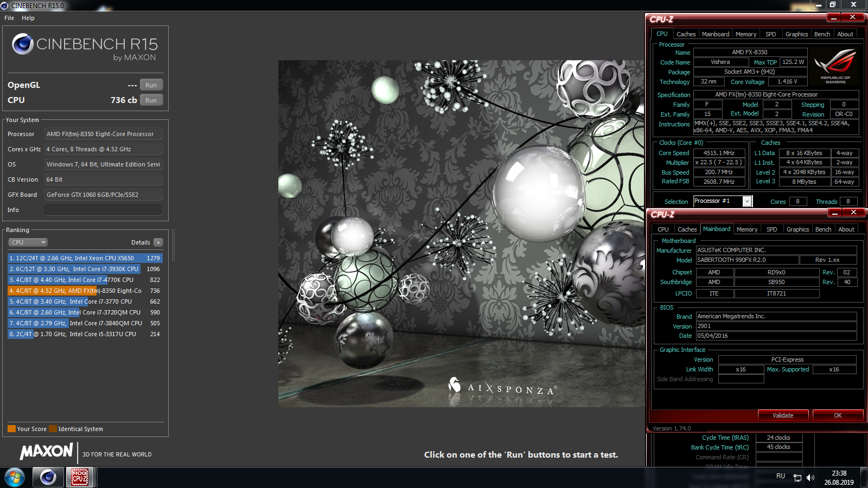Select the Core i7-3720QM ranking row
The image size is (868, 488).
(85, 312)
